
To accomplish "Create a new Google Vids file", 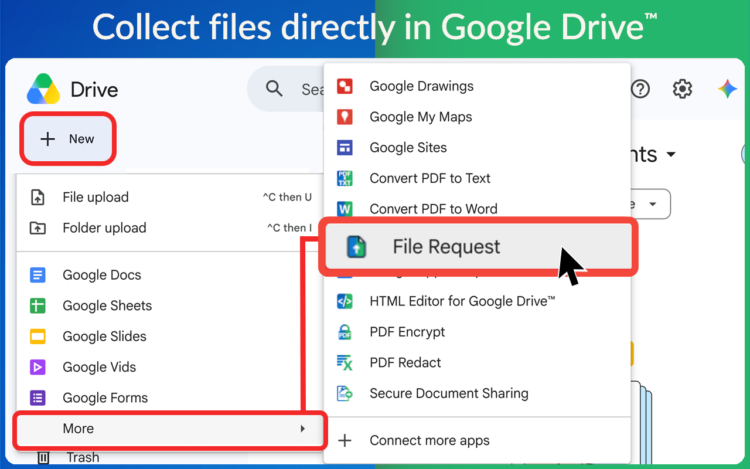I will coord(170,367).
